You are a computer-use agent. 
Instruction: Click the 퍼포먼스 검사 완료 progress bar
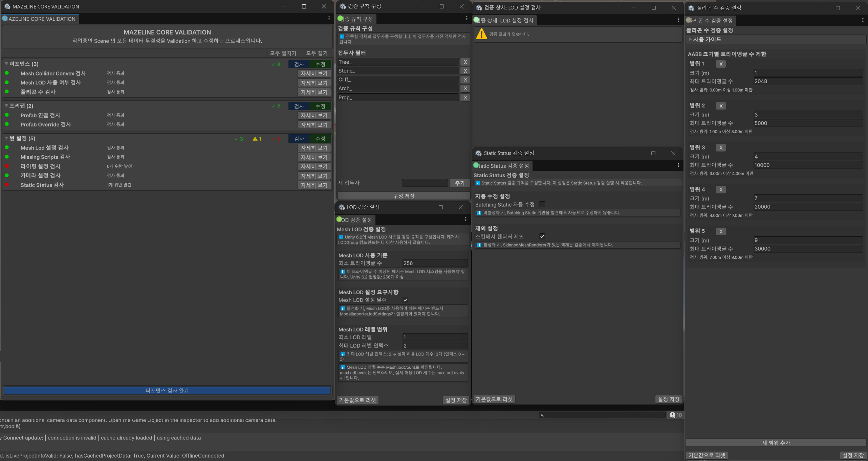167,391
